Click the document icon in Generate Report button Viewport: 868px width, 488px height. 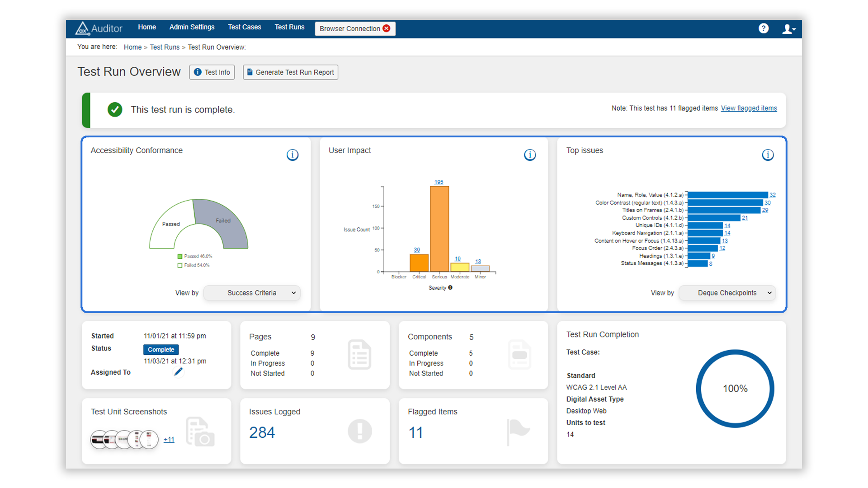[x=250, y=72]
